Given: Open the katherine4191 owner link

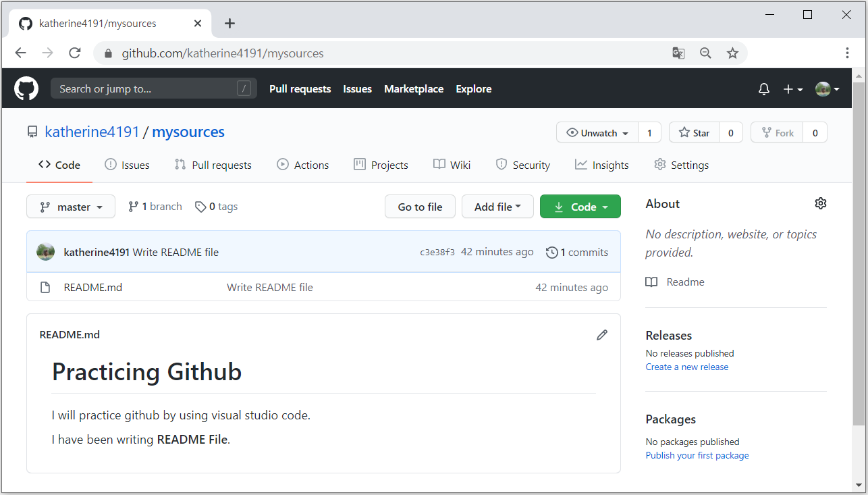Looking at the screenshot, I should 92,132.
